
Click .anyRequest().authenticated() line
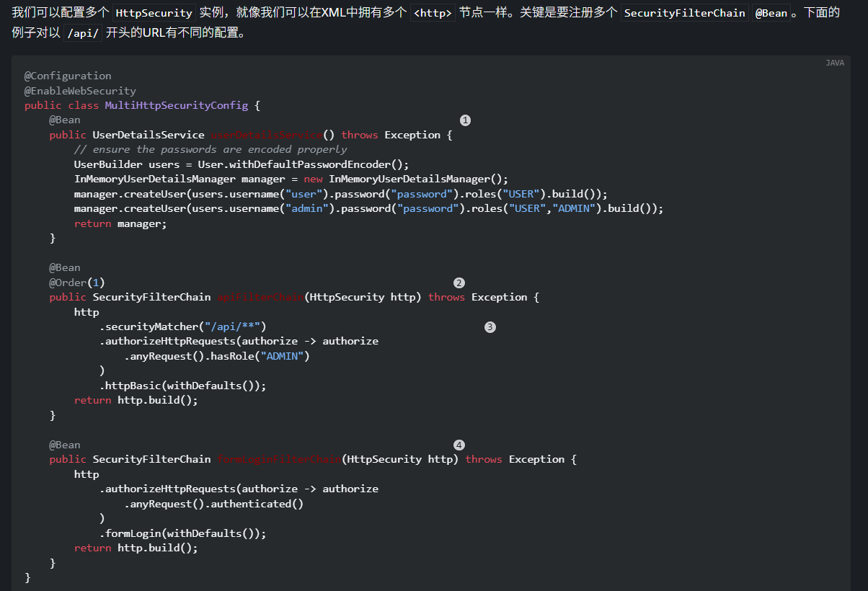213,504
